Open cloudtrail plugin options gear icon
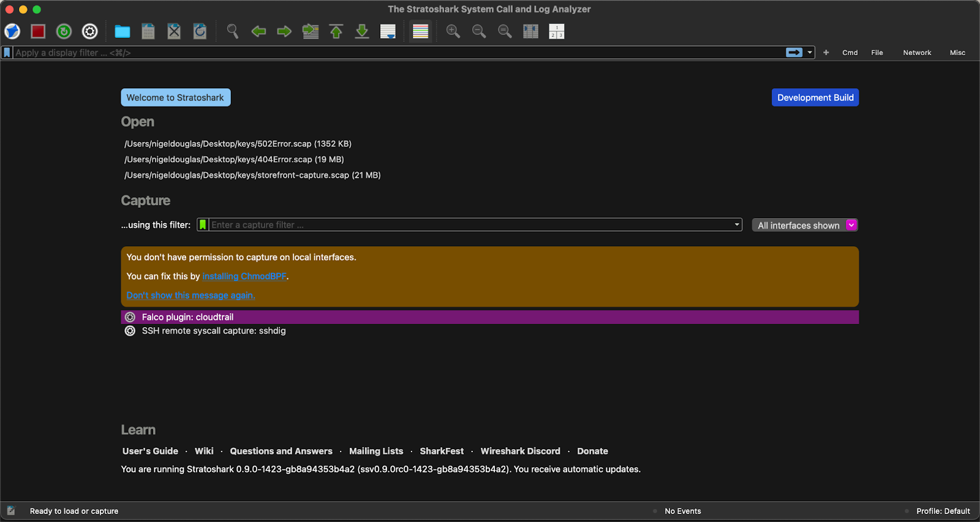The width and height of the screenshot is (980, 522). point(130,317)
